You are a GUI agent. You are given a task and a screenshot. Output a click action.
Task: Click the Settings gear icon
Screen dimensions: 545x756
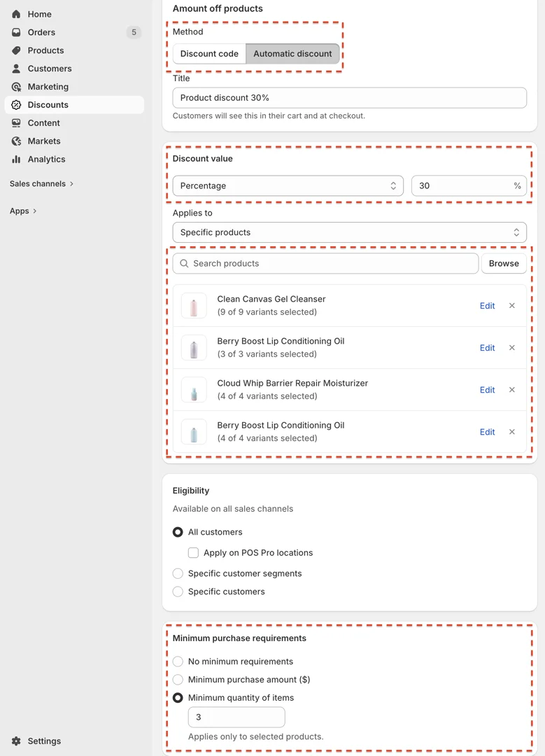pos(16,741)
